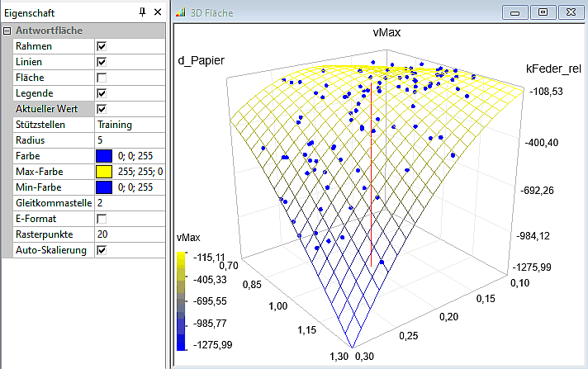Click the Eigenschaft panel title
The width and height of the screenshot is (588, 369).
[29, 13]
